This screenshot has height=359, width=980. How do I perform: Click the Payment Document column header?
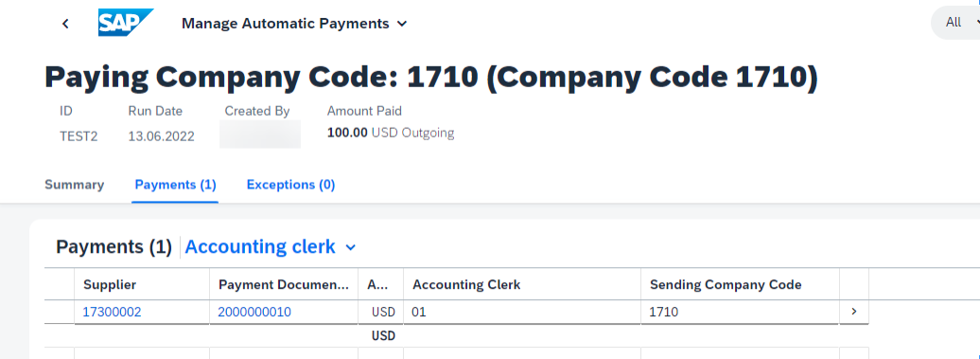[284, 284]
